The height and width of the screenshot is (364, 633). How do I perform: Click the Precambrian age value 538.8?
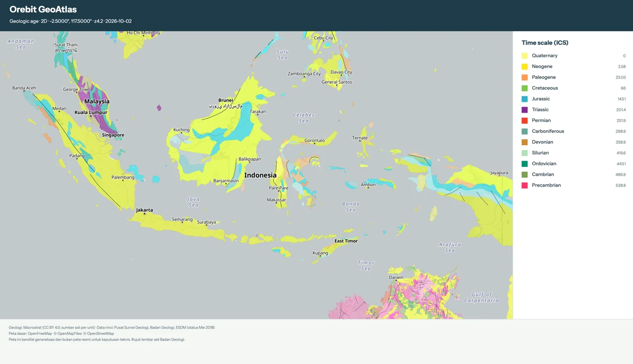coord(620,185)
